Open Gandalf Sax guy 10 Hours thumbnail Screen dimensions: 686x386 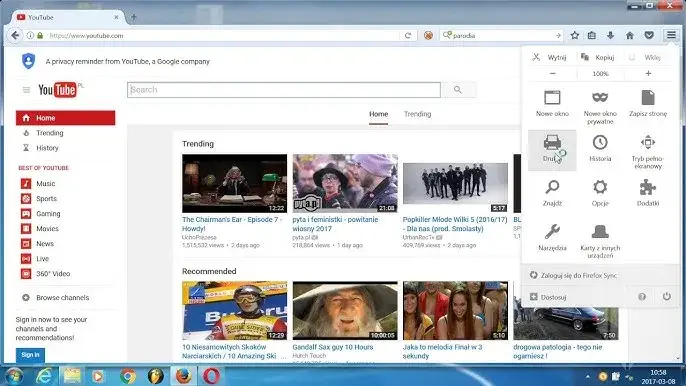tap(345, 310)
